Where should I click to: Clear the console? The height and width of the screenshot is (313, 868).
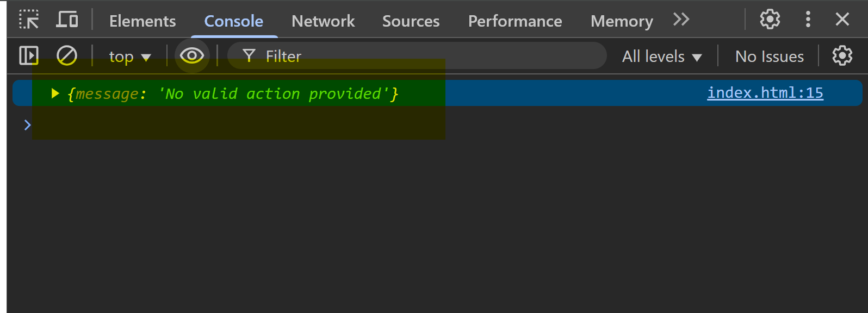[x=67, y=55]
